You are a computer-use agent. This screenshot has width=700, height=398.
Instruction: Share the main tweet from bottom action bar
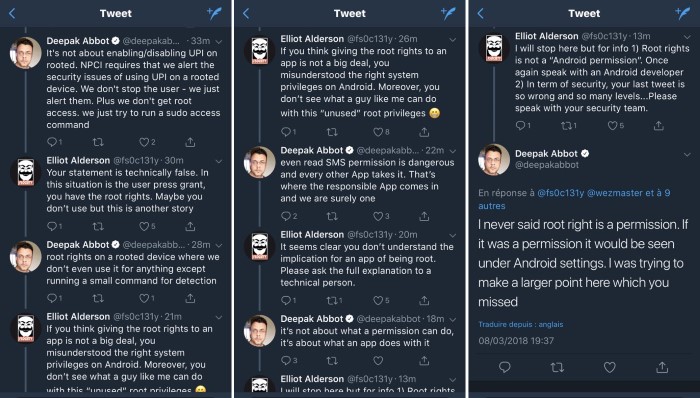(662, 367)
